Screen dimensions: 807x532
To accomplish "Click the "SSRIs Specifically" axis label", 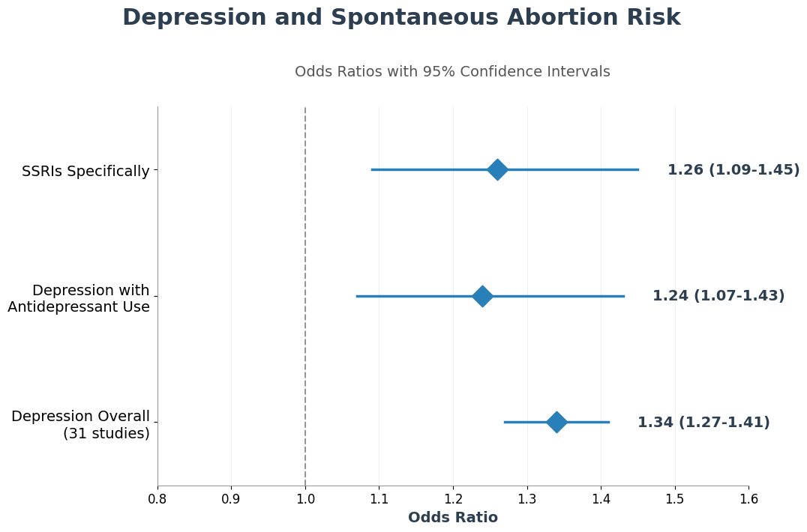I will point(85,172).
